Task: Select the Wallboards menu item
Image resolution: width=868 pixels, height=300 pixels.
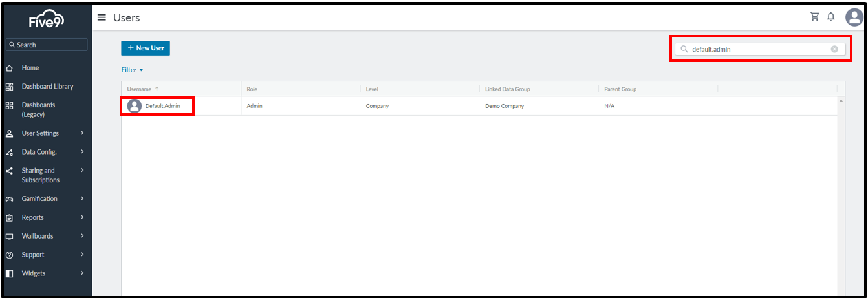Action: coord(38,237)
